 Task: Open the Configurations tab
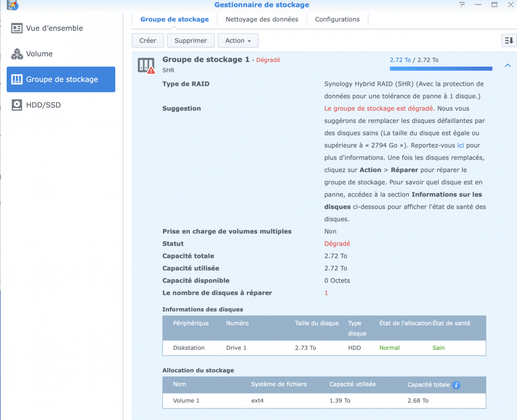[337, 19]
